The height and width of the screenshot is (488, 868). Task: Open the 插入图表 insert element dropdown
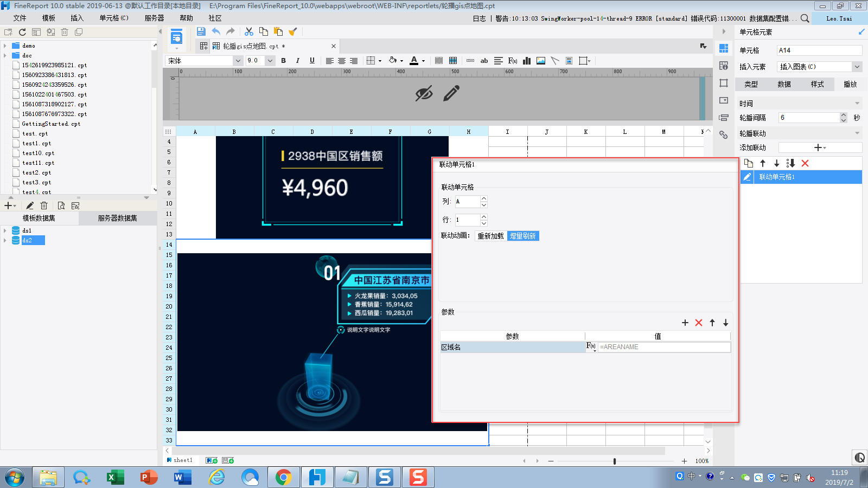coord(857,67)
